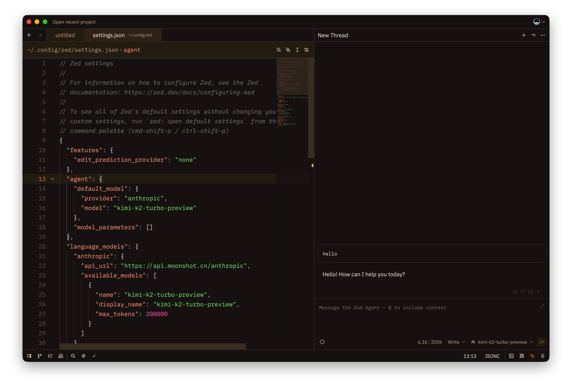Switch to the untitled tab

(x=65, y=35)
